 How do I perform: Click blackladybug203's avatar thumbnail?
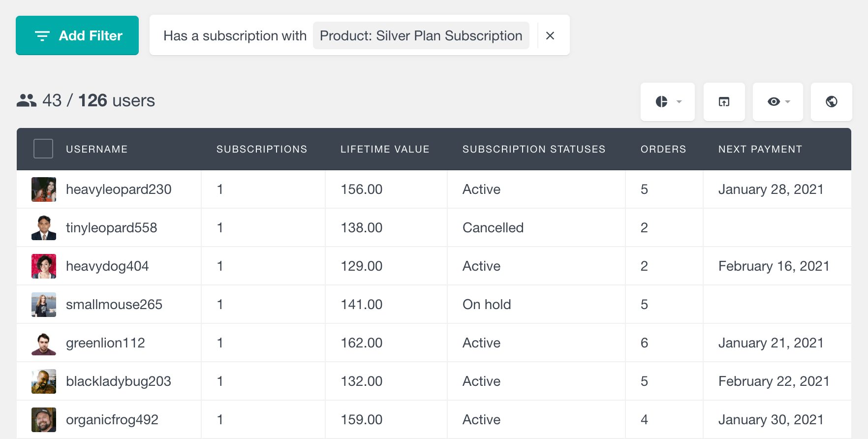click(x=44, y=381)
